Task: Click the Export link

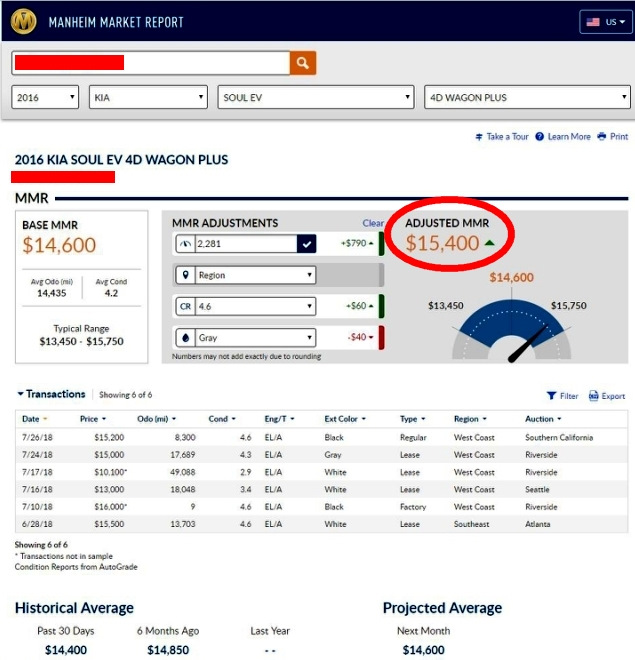Action: (x=613, y=396)
